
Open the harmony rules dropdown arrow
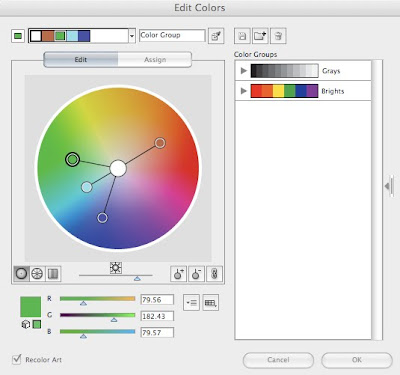click(x=132, y=36)
